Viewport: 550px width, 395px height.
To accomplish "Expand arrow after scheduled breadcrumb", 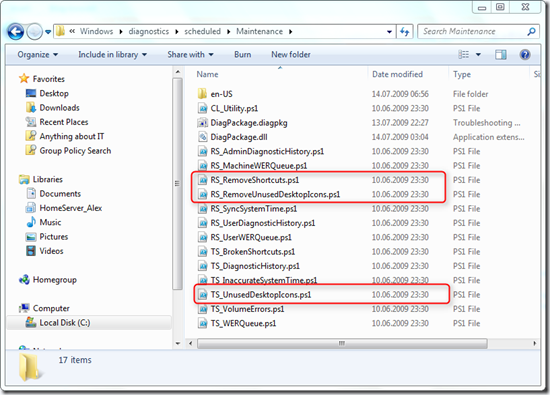I will click(229, 32).
